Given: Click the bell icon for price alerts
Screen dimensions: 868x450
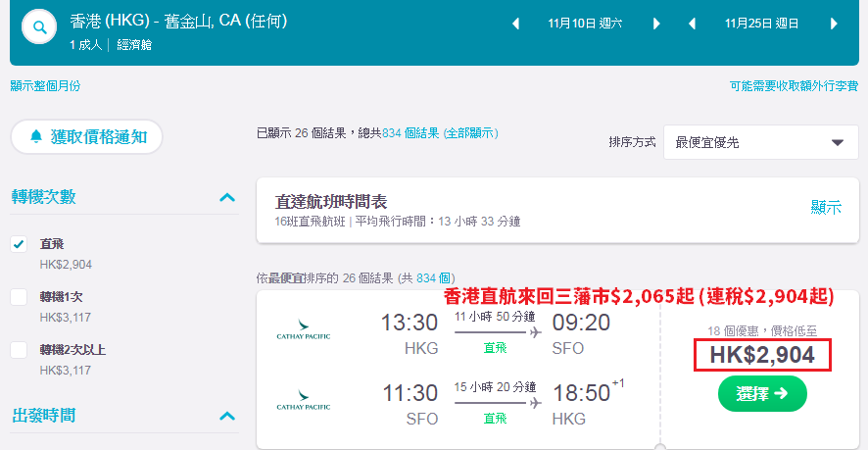Looking at the screenshot, I should [x=36, y=136].
